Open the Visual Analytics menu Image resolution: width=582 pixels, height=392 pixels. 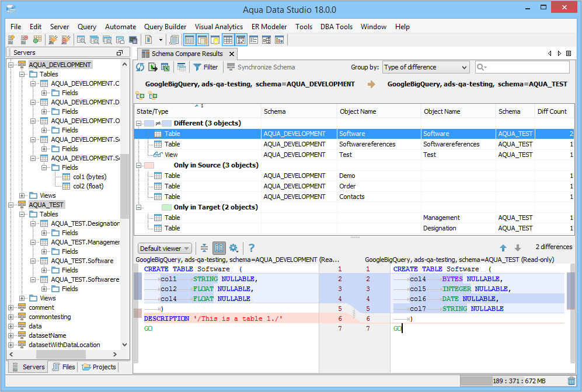coord(219,27)
